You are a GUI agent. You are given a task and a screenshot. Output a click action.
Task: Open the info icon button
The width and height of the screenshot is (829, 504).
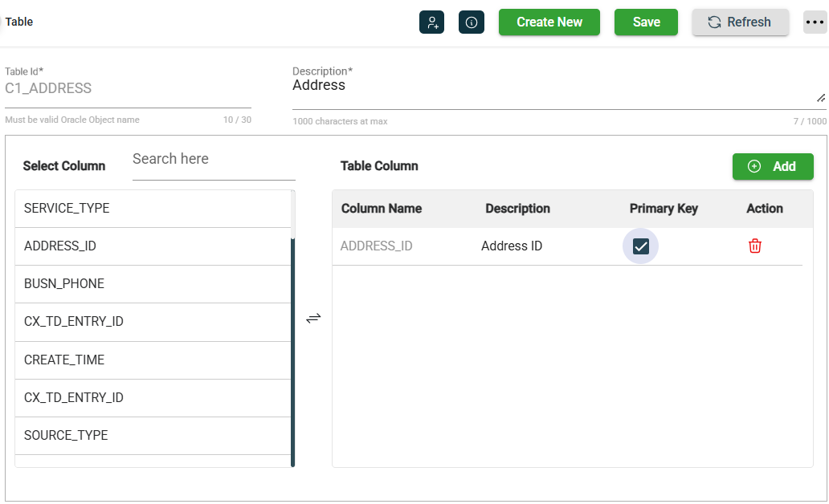(472, 22)
